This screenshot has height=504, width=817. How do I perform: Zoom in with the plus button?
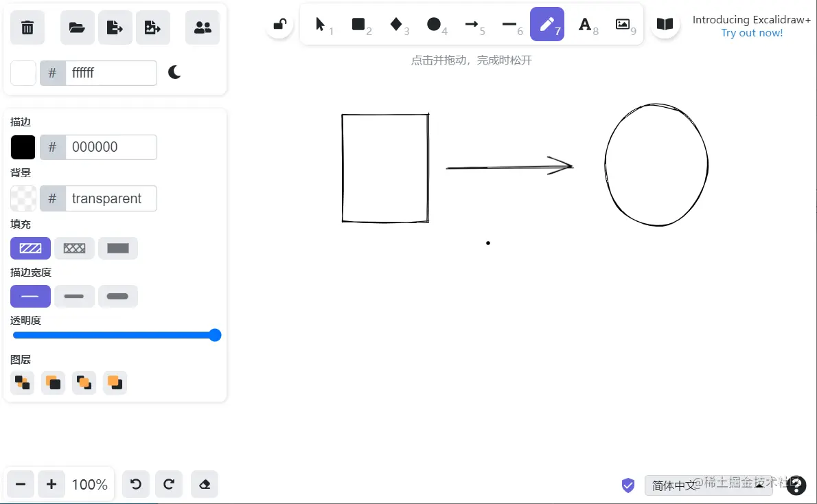click(x=51, y=484)
